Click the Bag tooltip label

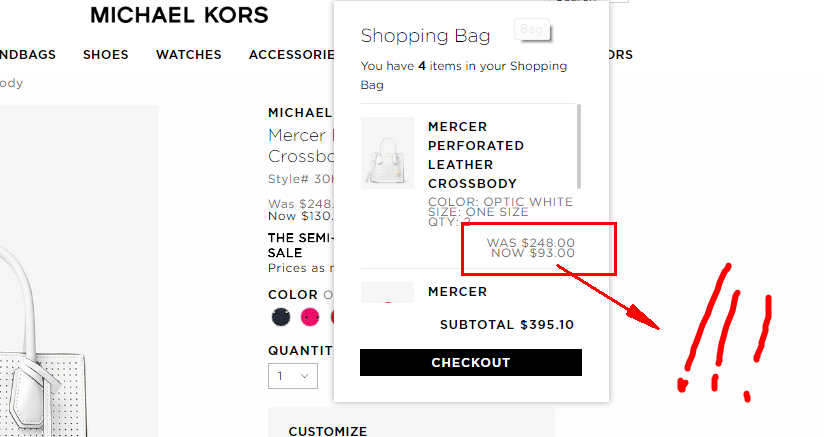[x=532, y=30]
